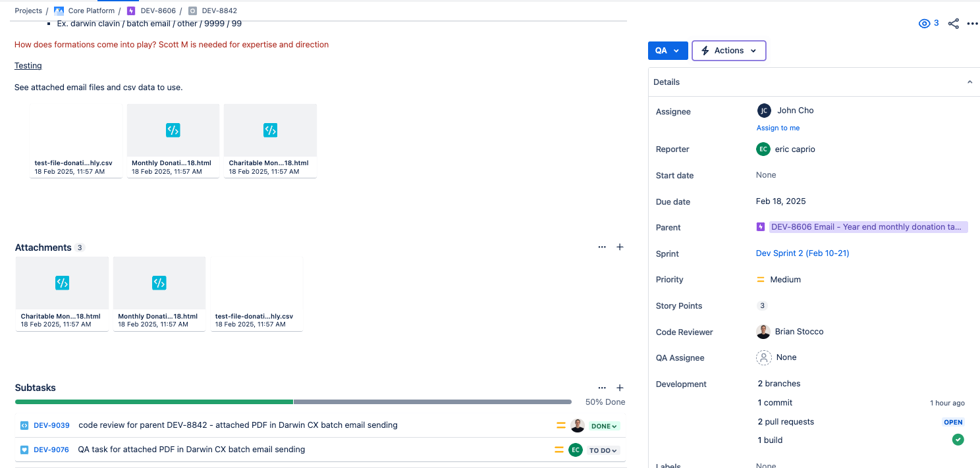Image resolution: width=980 pixels, height=468 pixels.
Task: Click the DEV-8842 issue type icon in breadcrumbs
Action: coord(192,11)
